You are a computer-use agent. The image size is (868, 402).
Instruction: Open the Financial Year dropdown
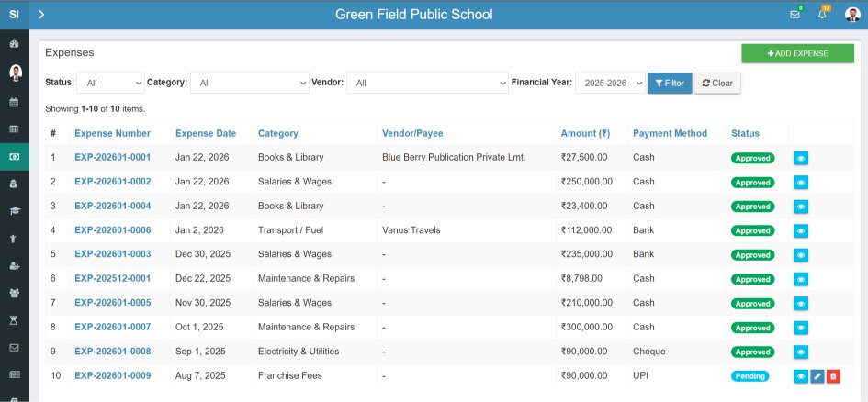pos(610,83)
